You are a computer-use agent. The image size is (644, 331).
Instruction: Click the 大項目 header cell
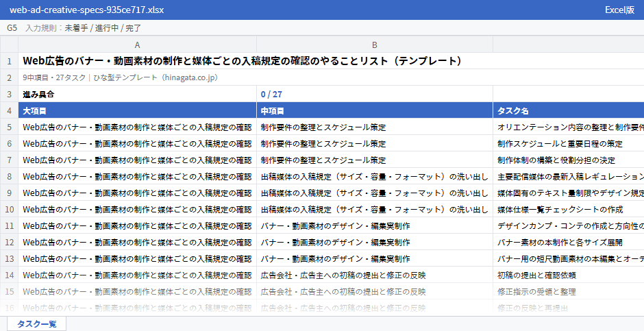pos(137,110)
